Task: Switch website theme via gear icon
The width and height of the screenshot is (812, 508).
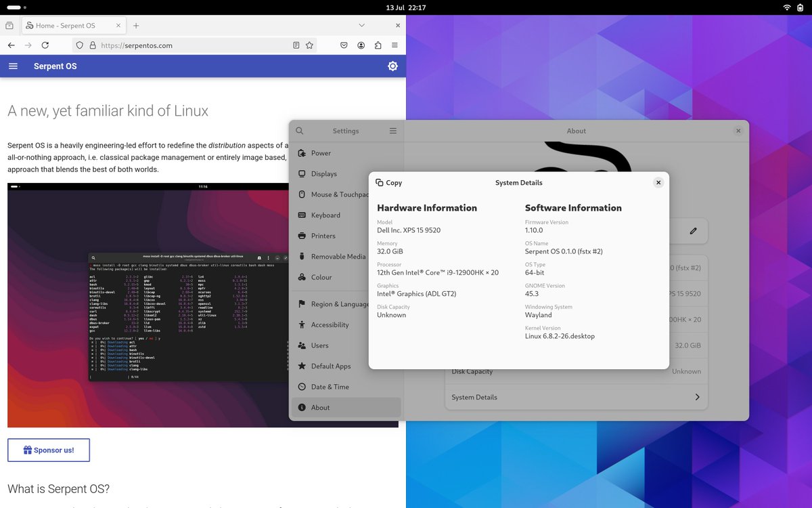Action: 392,66
